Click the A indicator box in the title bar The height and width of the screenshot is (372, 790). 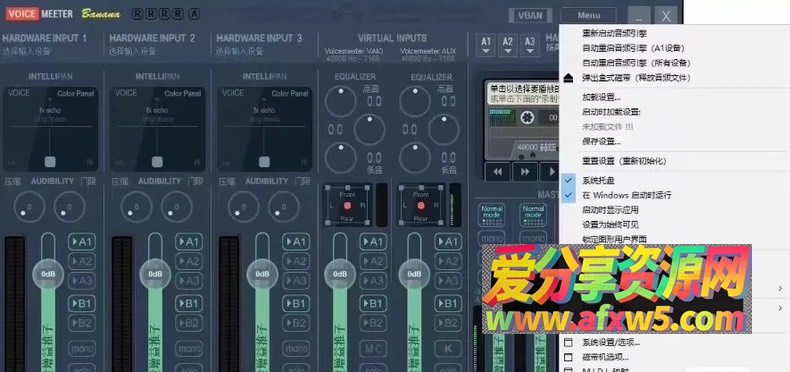(x=194, y=14)
